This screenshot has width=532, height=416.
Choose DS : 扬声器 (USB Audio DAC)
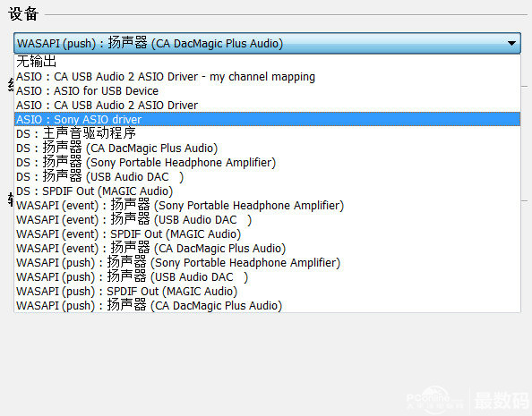click(x=268, y=176)
